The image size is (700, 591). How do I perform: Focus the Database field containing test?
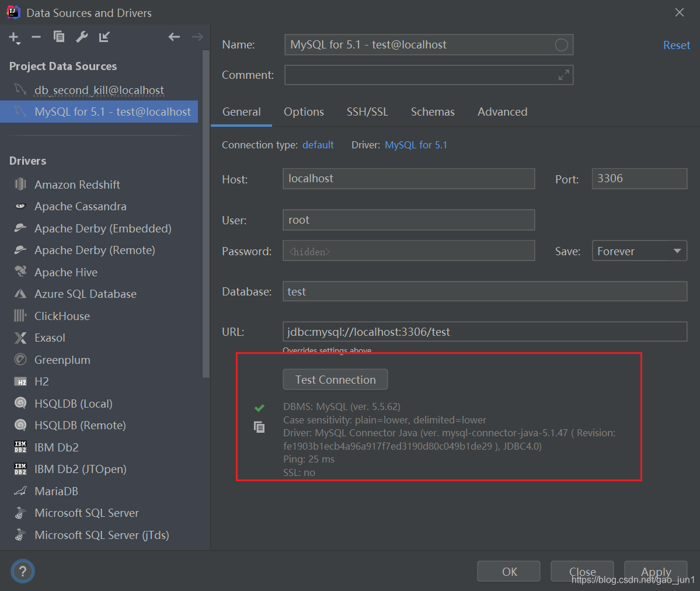pyautogui.click(x=485, y=291)
